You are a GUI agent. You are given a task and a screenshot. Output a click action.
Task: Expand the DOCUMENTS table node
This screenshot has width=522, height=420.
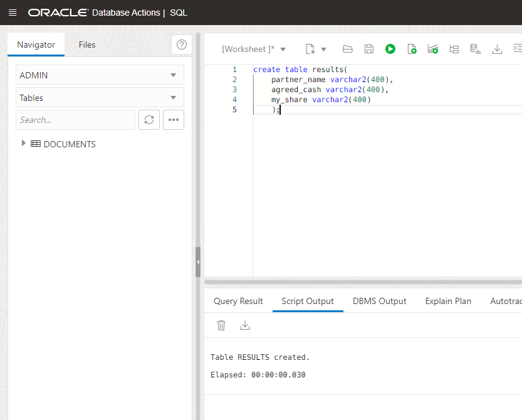coord(24,144)
